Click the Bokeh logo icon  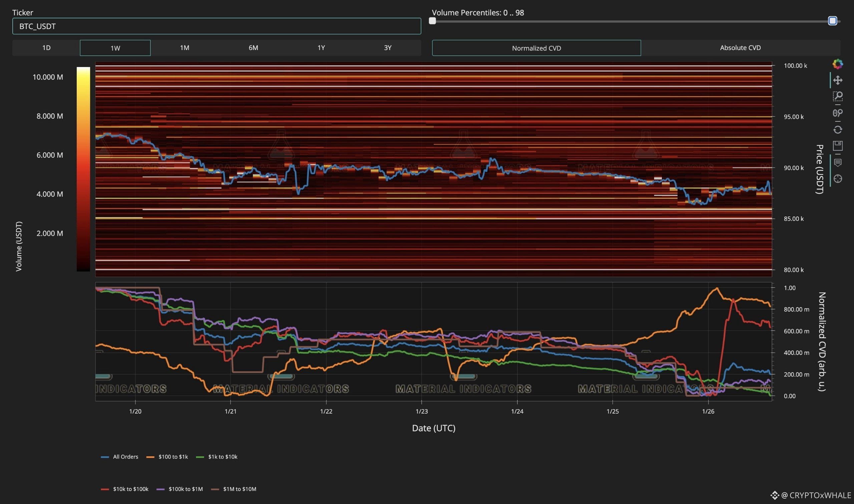pos(837,64)
